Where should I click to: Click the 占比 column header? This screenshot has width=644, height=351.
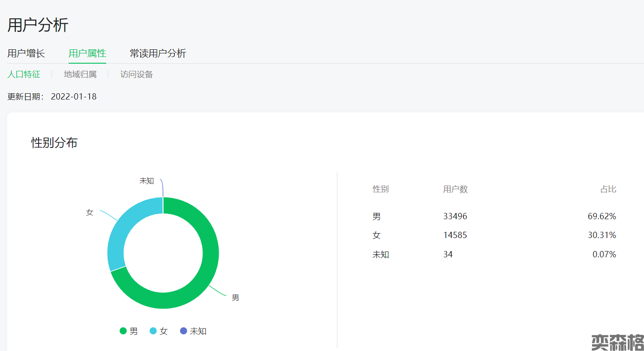click(x=608, y=189)
